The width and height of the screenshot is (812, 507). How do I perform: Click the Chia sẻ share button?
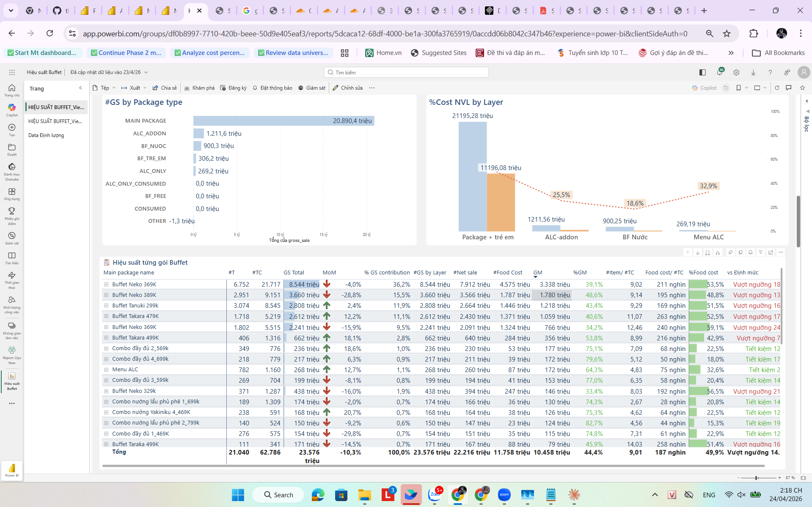pyautogui.click(x=165, y=88)
